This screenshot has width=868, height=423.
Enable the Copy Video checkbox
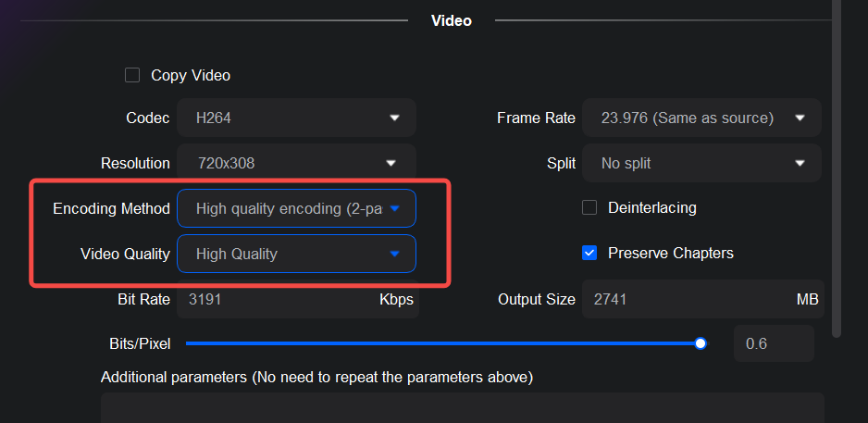tap(132, 75)
